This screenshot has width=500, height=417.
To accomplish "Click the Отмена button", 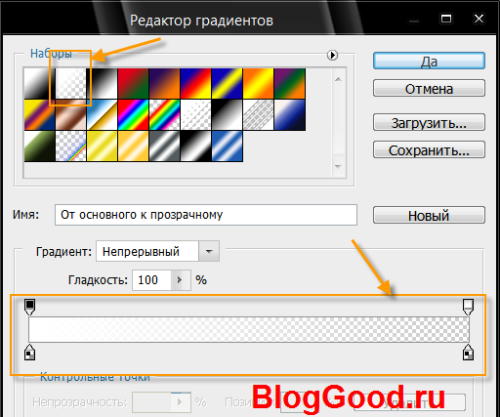I will click(429, 89).
